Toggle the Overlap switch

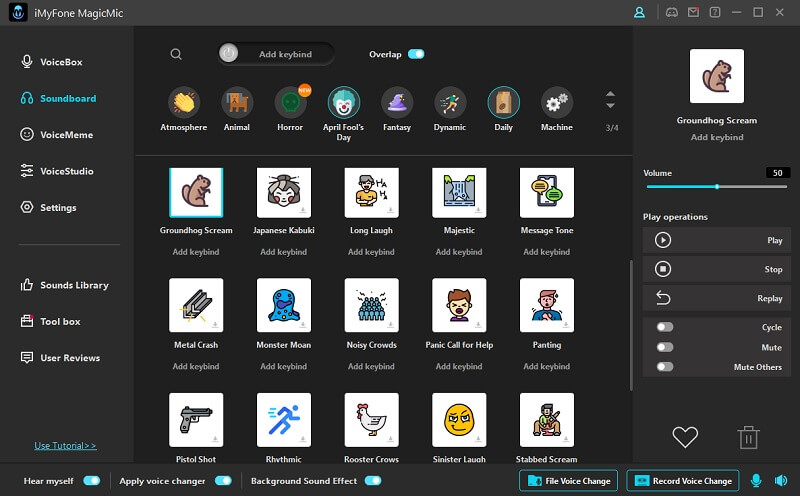click(416, 54)
